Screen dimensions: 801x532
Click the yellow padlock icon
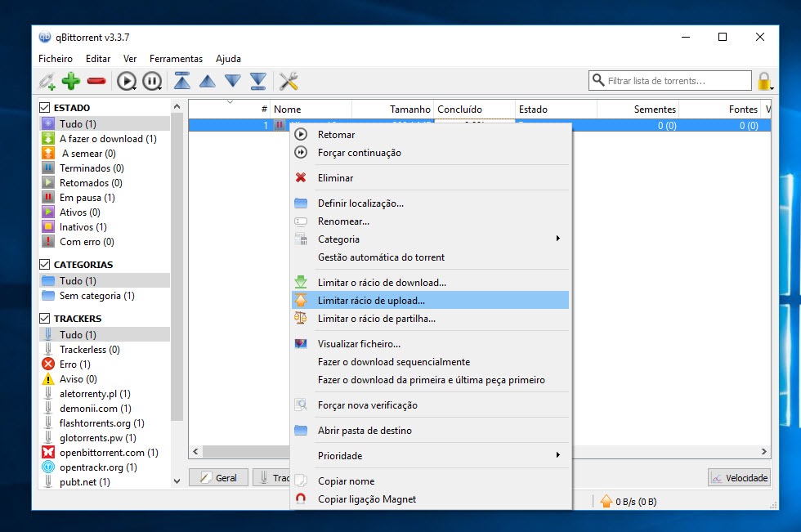[764, 81]
